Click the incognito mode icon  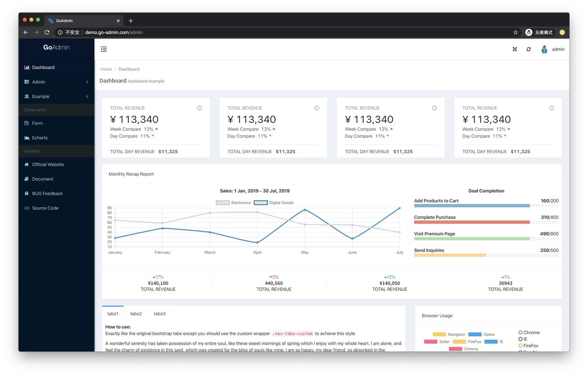[529, 32]
